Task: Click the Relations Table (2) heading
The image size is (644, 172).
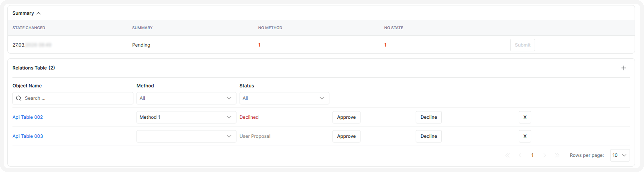Action: 34,68
